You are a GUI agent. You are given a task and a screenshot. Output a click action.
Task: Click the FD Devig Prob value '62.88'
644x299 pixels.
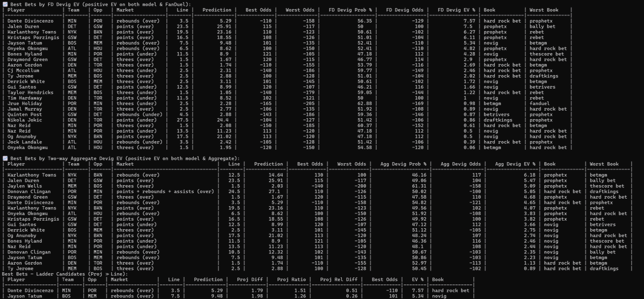365,104
